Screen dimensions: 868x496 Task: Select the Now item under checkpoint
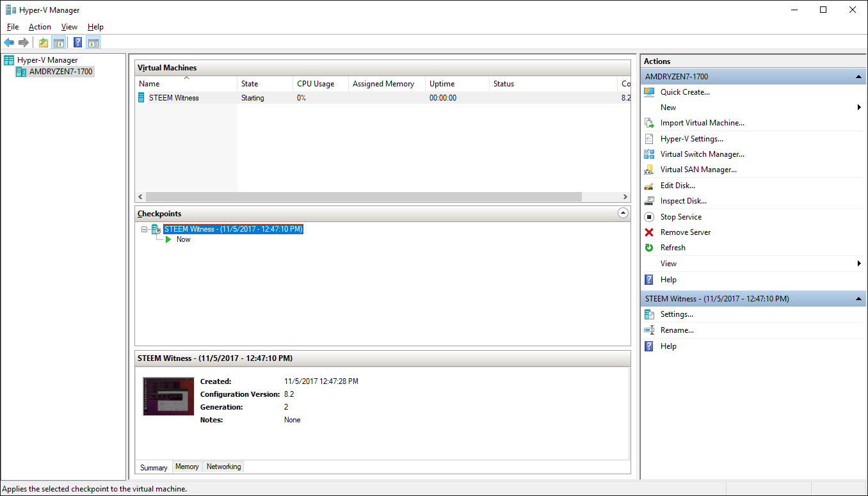click(x=183, y=239)
